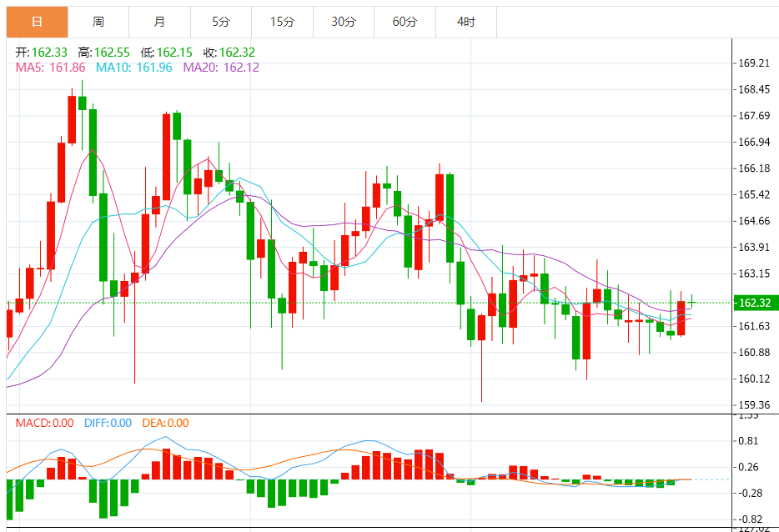Click the 收:162.32 close price text
The width and height of the screenshot is (779, 532).
coord(229,53)
